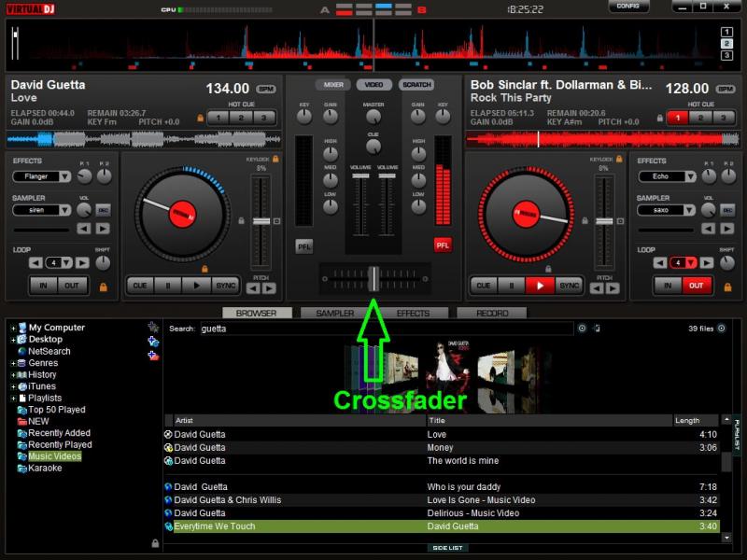This screenshot has height=560, width=747.
Task: Click the red play button on right deck
Action: (x=540, y=286)
